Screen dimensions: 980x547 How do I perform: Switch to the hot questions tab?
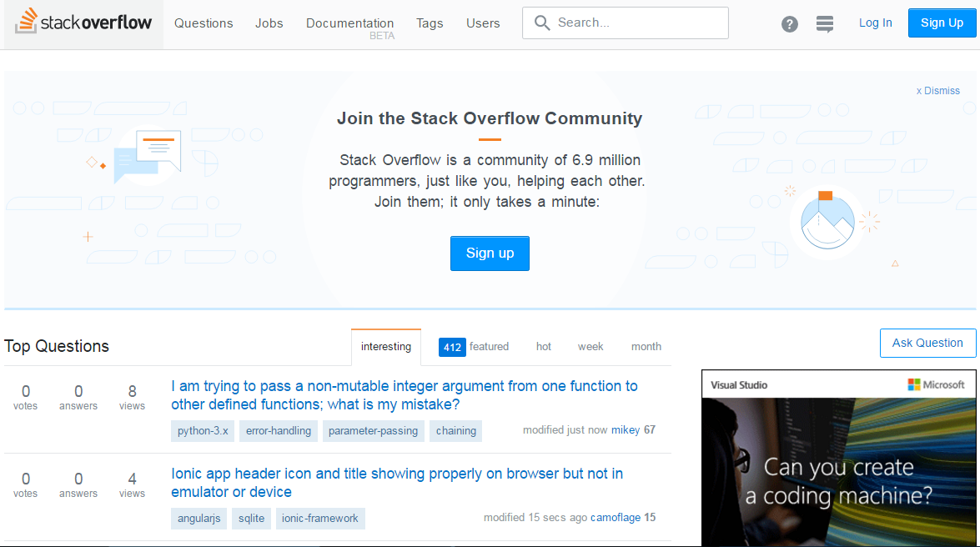pos(544,347)
